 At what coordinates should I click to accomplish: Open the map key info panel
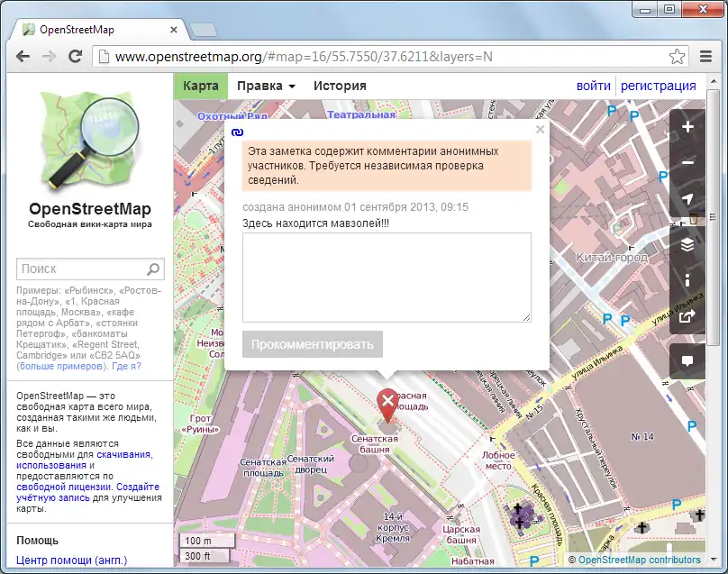pos(688,280)
